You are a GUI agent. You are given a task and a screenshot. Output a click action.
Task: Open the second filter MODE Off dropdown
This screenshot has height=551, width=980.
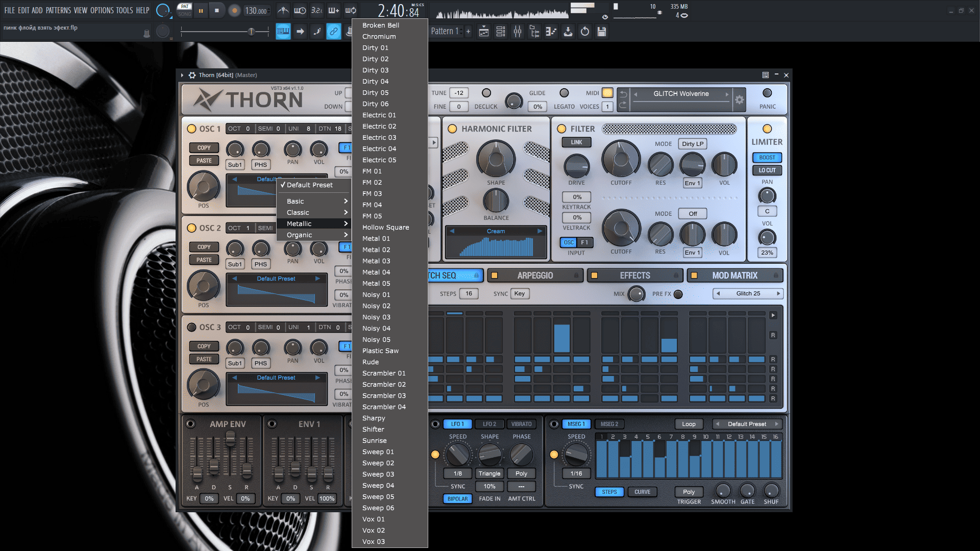point(693,214)
